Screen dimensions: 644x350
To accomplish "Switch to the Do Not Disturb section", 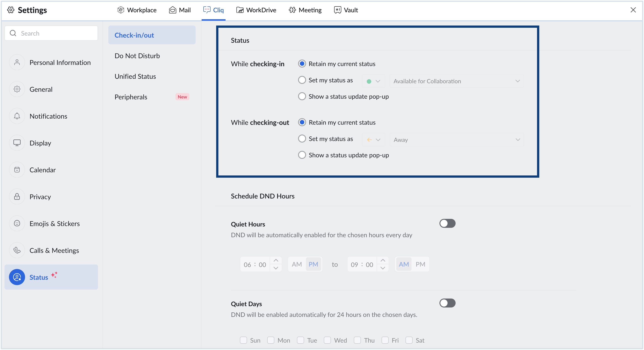I will point(137,55).
